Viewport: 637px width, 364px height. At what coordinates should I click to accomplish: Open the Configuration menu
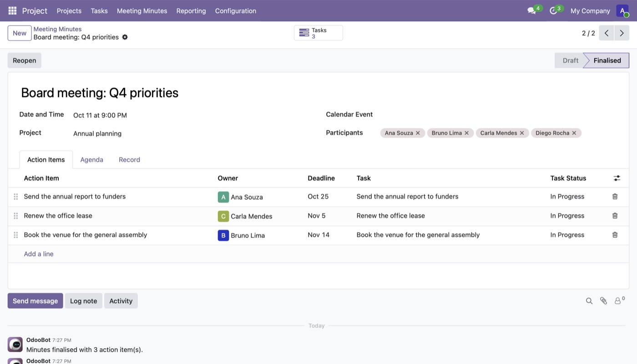click(236, 10)
